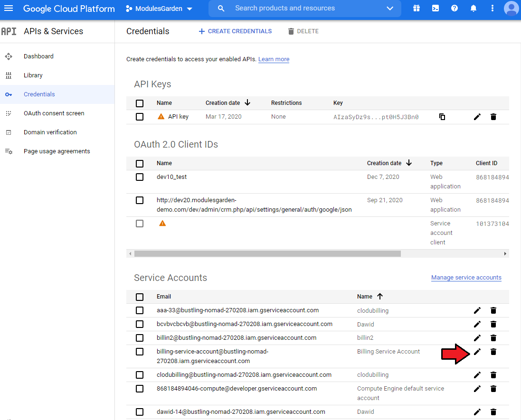Show notifications bell
This screenshot has height=420, width=521.
[474, 8]
